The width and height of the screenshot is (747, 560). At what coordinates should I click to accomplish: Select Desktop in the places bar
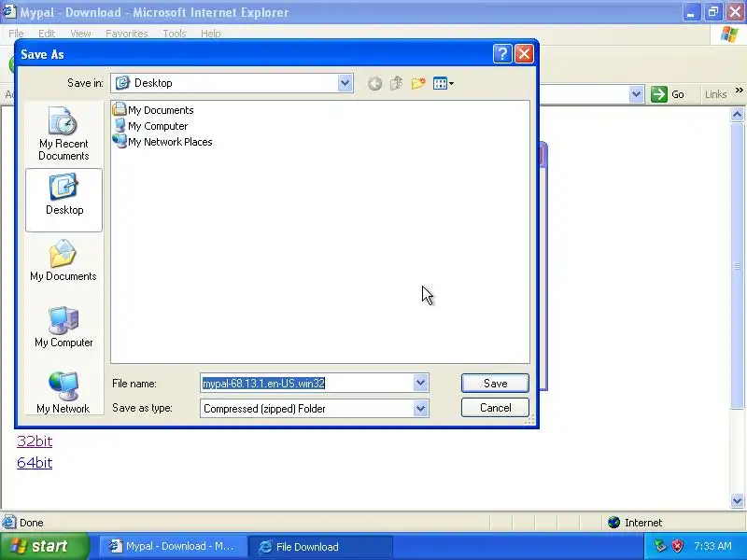tap(63, 200)
